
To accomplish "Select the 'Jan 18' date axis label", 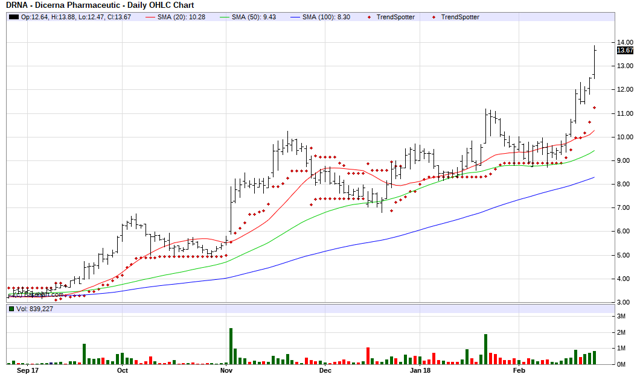I will pos(420,371).
